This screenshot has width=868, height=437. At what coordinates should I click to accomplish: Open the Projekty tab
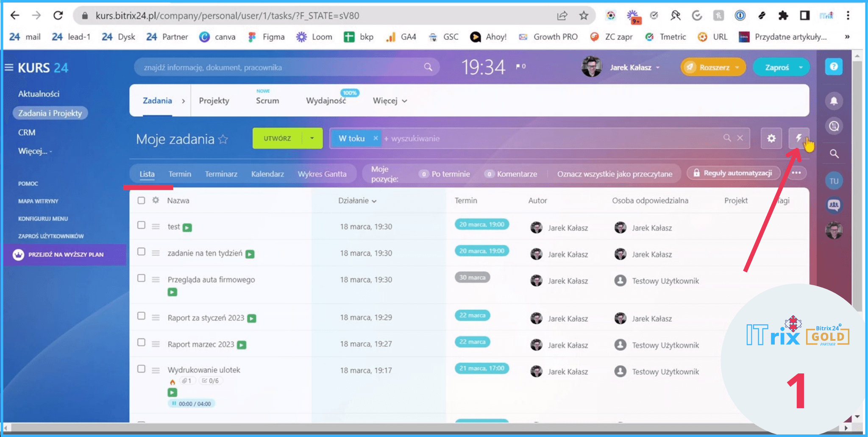click(x=214, y=101)
